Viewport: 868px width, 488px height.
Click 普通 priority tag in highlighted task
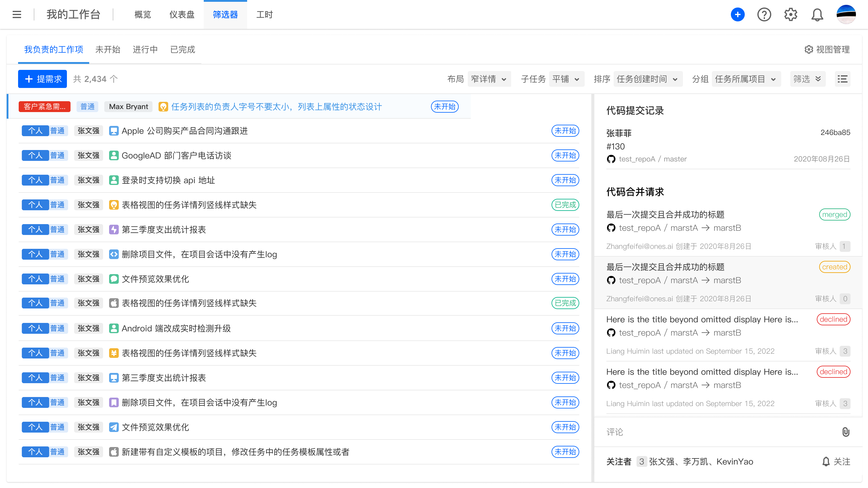[x=88, y=107]
